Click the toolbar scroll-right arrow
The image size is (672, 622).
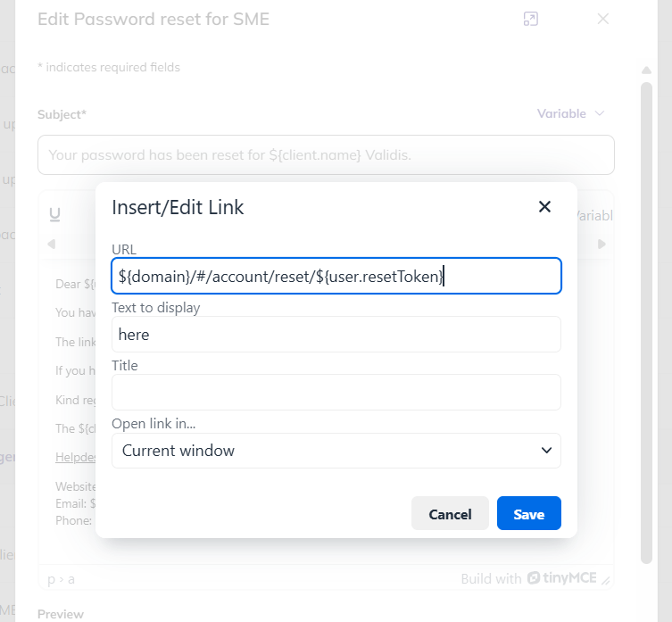[x=601, y=244]
